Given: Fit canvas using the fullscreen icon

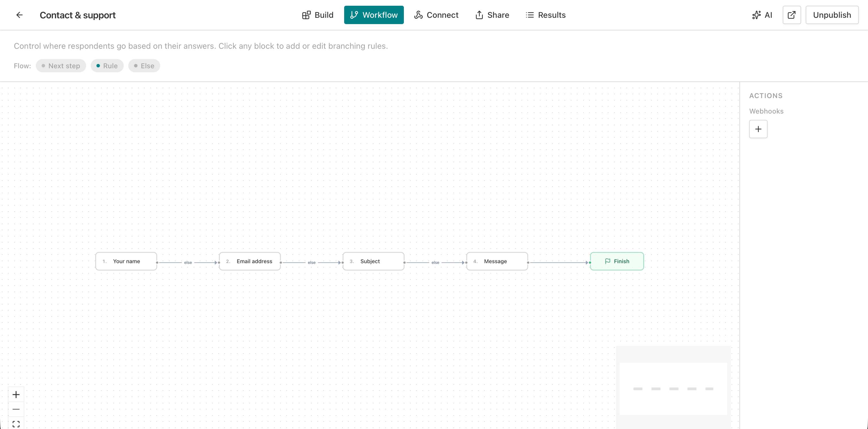Looking at the screenshot, I should pos(16,423).
